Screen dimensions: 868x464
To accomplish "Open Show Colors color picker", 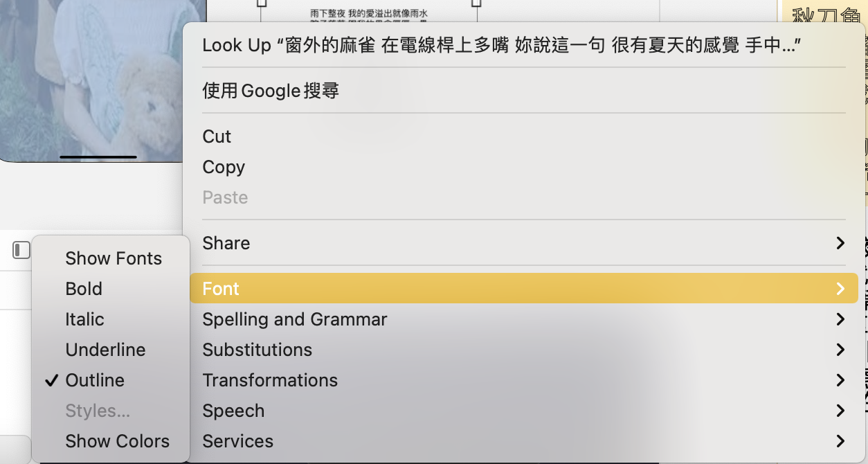I will [117, 441].
